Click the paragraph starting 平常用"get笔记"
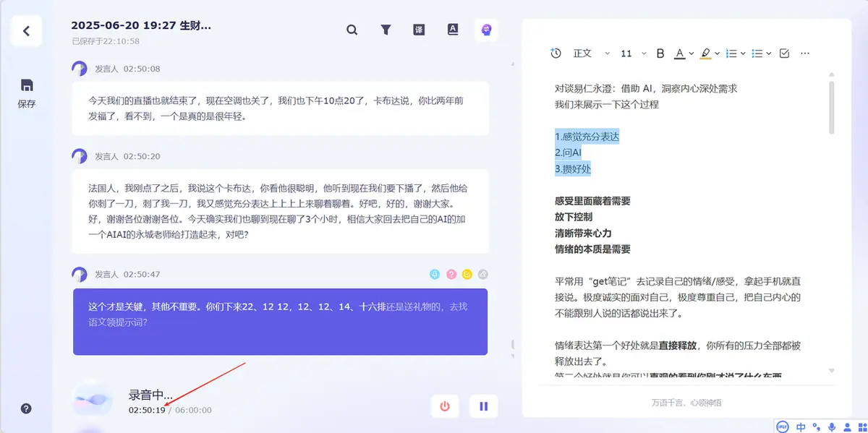This screenshot has height=433, width=868. click(678, 297)
